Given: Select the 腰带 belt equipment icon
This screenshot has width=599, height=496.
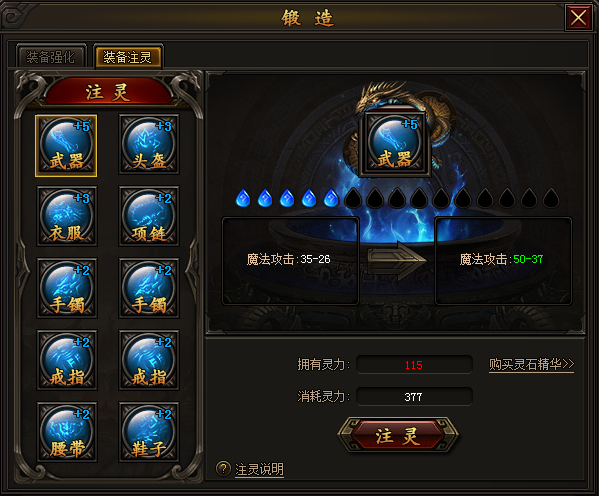Looking at the screenshot, I should [x=67, y=432].
